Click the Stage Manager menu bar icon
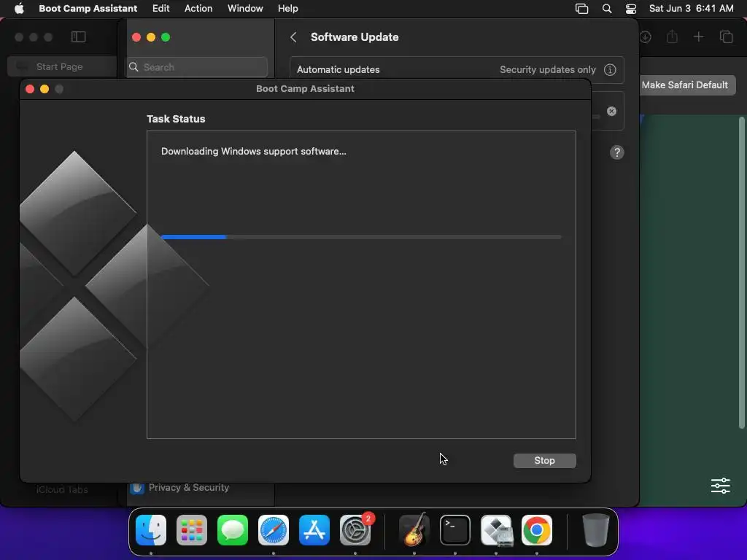Viewport: 747px width, 560px height. pyautogui.click(x=581, y=9)
